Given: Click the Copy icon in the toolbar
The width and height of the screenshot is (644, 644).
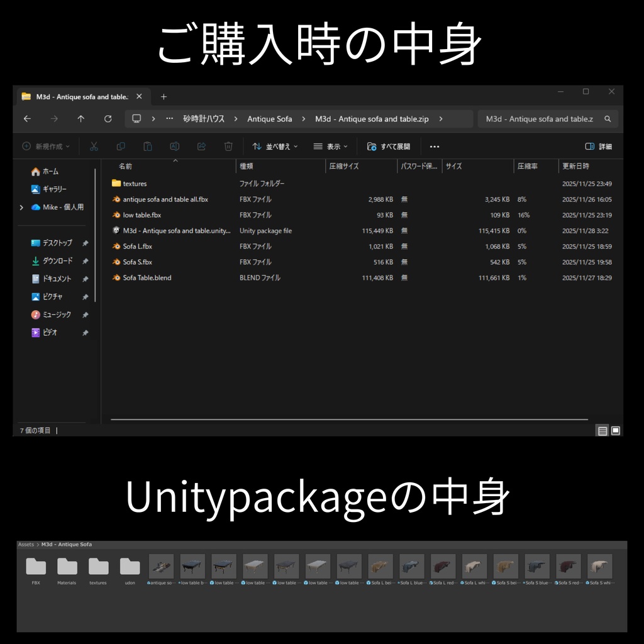Looking at the screenshot, I should click(120, 146).
